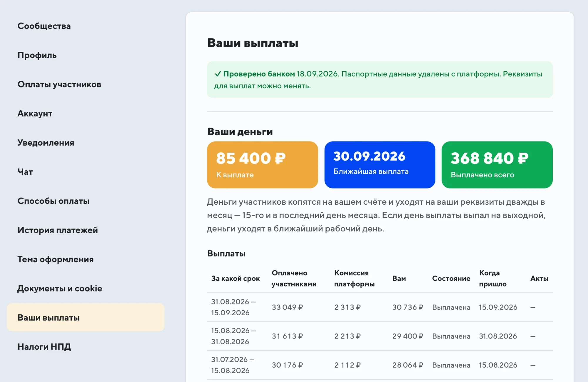This screenshot has width=588, height=382.
Task: Open Тема оформления settings
Action: [56, 259]
